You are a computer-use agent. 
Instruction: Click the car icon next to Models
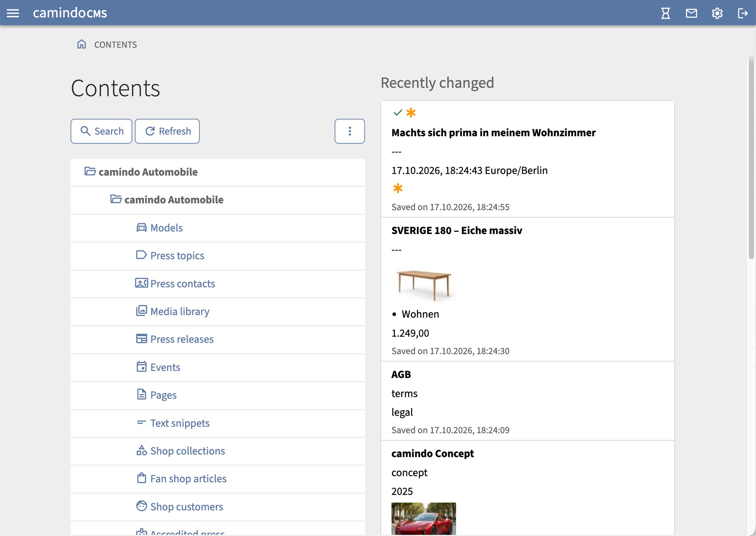click(x=141, y=227)
